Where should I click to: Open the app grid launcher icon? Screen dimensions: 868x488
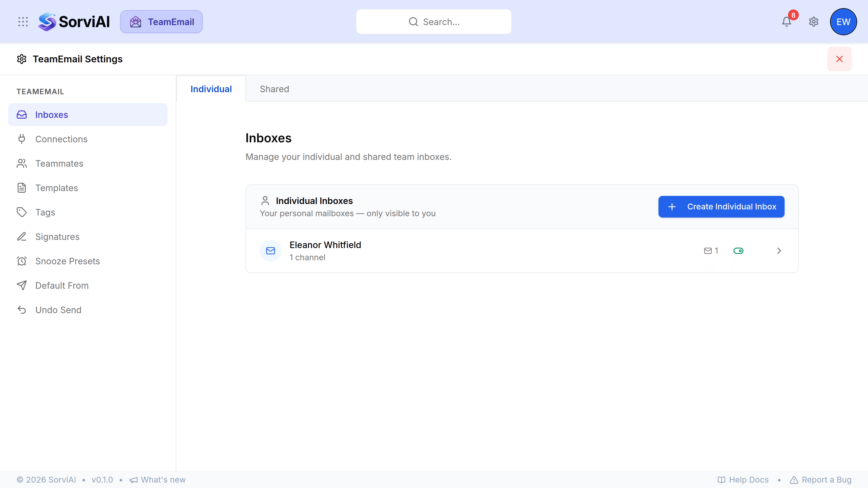tap(23, 22)
